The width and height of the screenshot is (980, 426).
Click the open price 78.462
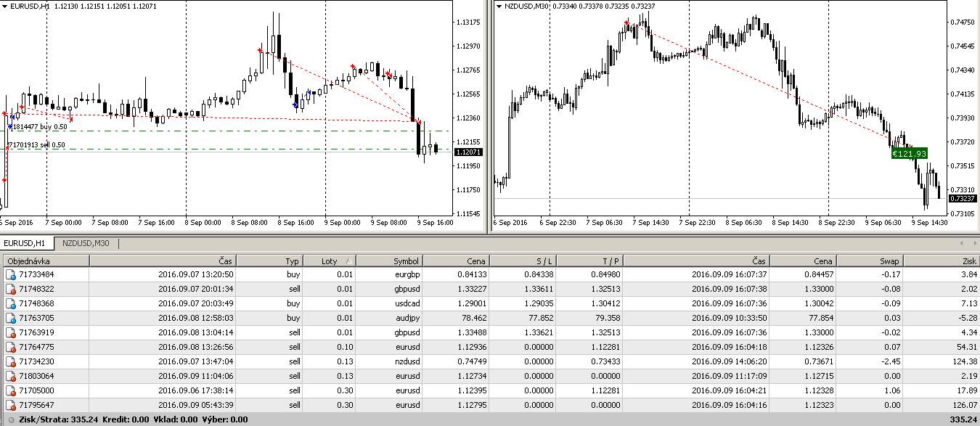(x=474, y=319)
